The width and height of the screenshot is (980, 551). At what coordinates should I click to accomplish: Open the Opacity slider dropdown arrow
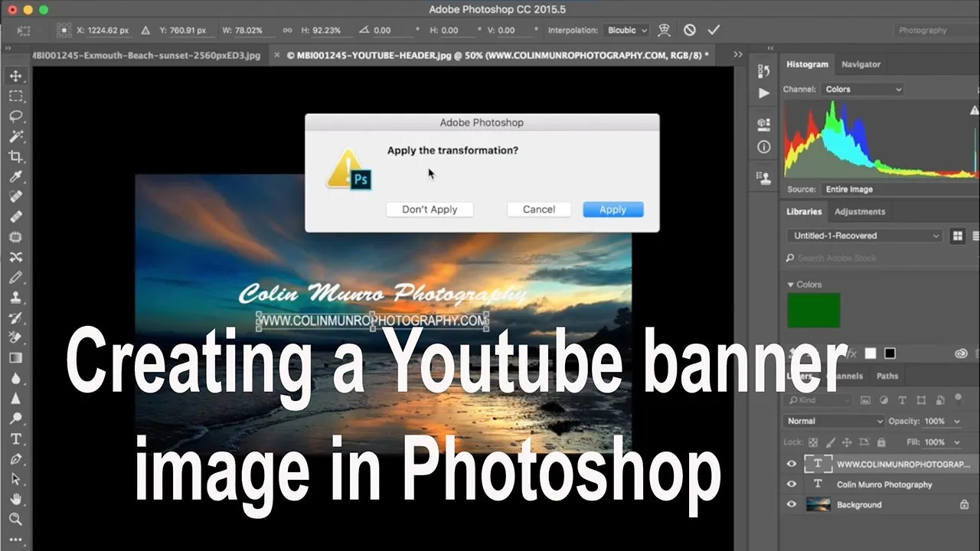pos(957,422)
